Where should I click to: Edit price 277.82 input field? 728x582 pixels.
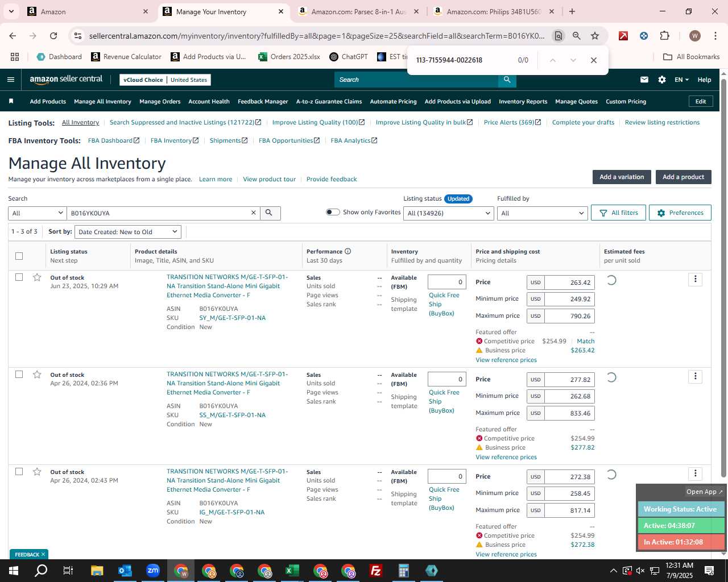[x=569, y=380]
